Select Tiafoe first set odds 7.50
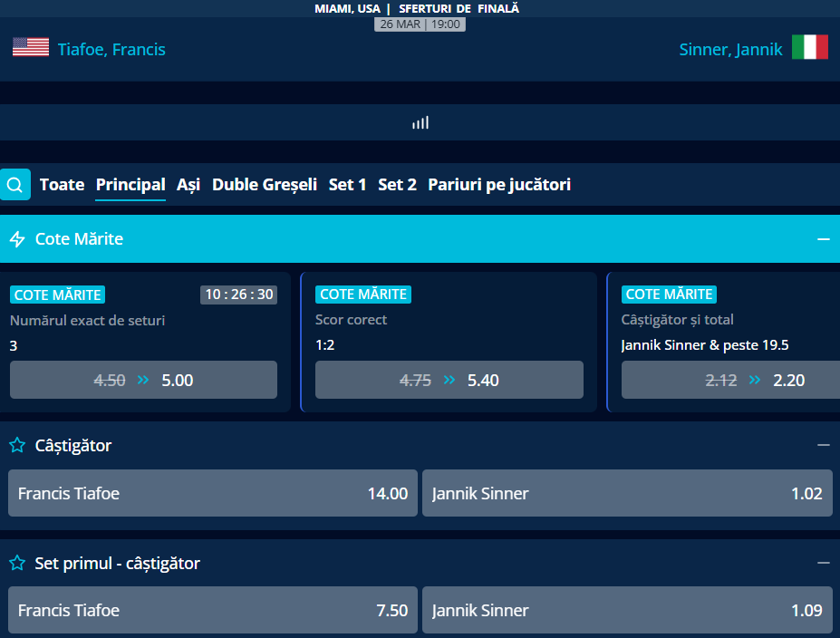Image resolution: width=840 pixels, height=638 pixels. [213, 610]
